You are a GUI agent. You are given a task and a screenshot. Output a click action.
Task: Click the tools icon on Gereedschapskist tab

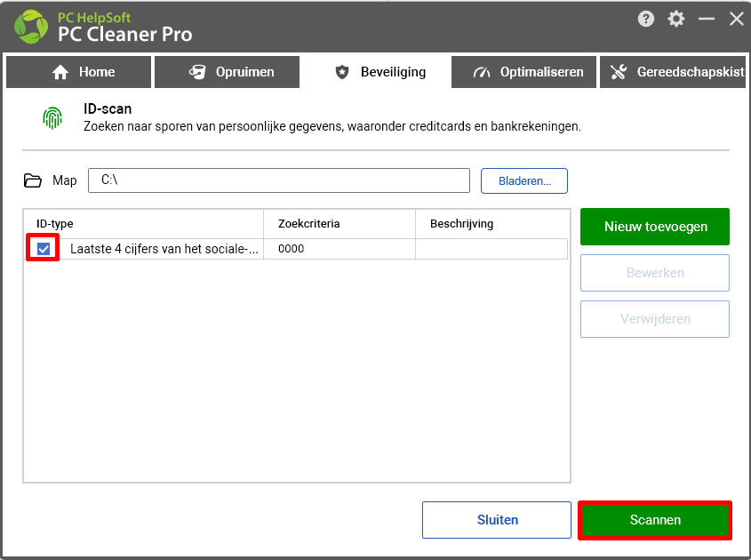tap(619, 72)
